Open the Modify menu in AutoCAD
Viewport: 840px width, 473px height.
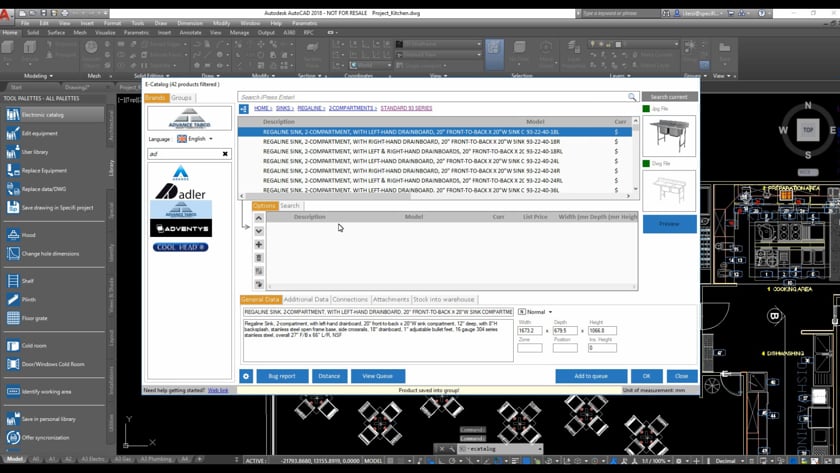221,24
